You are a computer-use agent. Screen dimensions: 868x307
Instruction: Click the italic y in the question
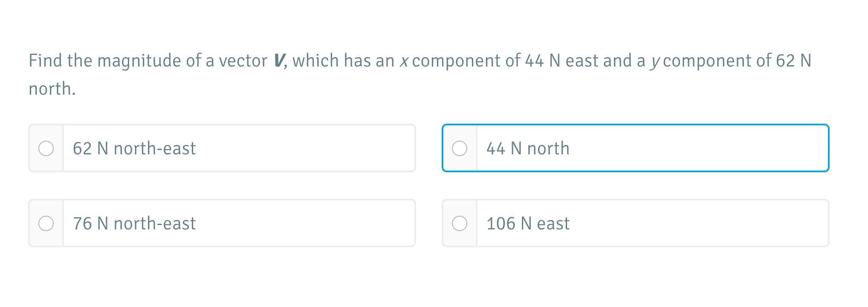tap(654, 62)
